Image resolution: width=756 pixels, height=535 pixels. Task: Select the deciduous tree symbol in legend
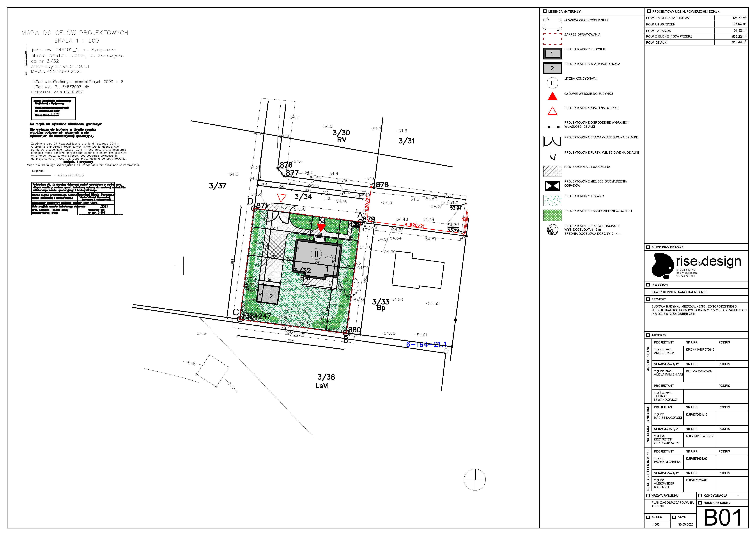(552, 230)
